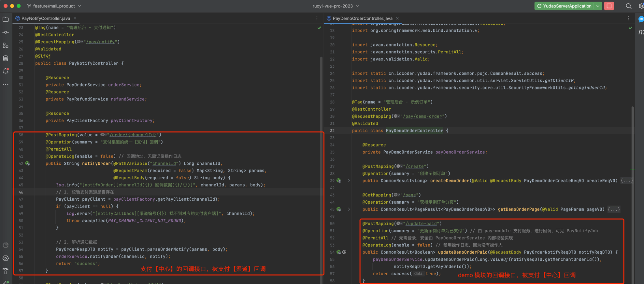The image size is (644, 284).
Task: Open the Commit tool window
Action: pyautogui.click(x=6, y=32)
